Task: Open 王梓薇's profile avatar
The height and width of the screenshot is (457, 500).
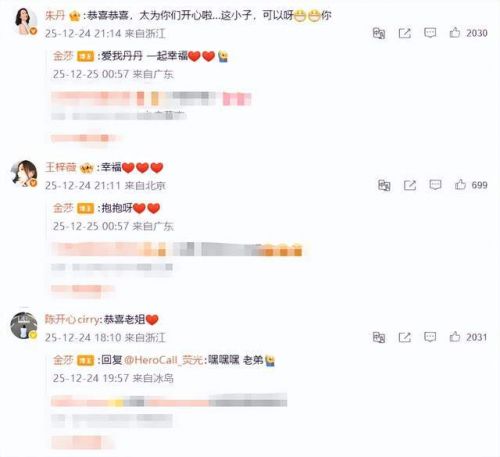Action: 24,173
